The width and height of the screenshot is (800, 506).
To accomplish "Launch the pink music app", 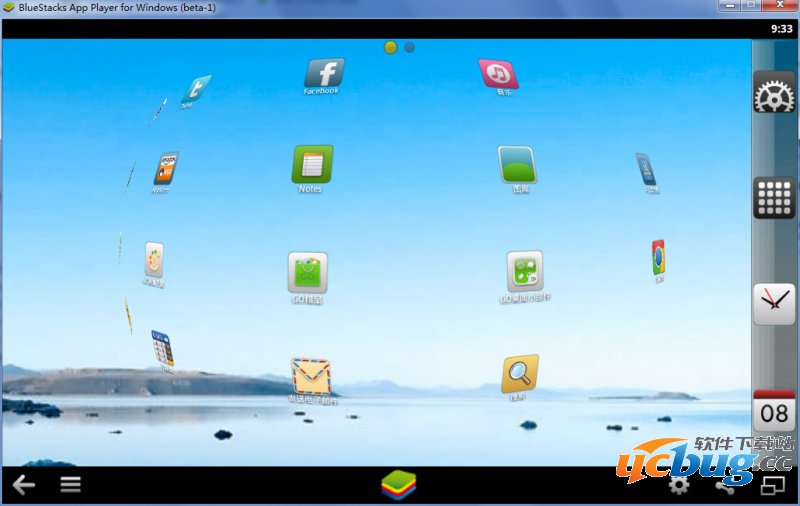I will (x=497, y=73).
